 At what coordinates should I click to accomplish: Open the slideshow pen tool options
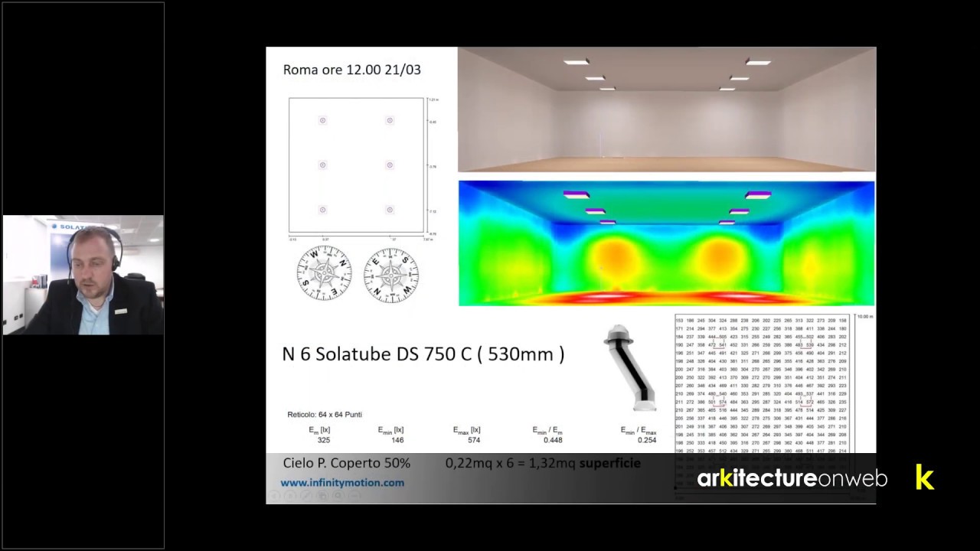[x=307, y=496]
